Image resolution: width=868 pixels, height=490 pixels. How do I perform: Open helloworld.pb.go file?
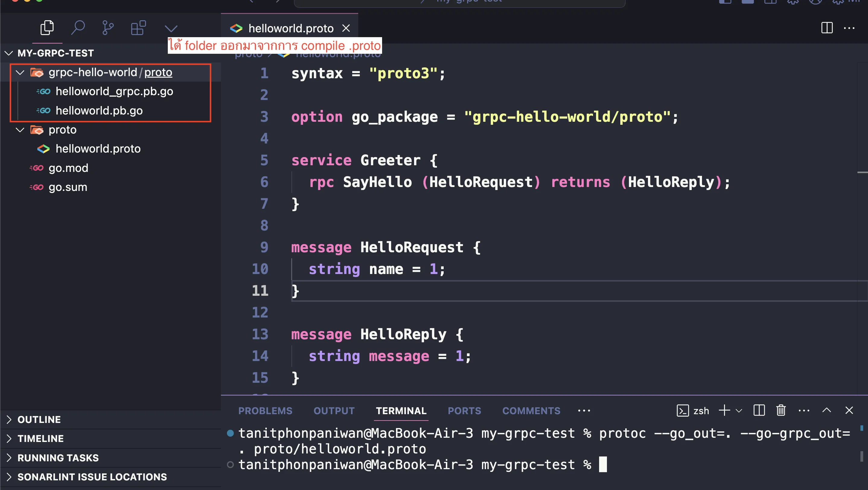(99, 111)
